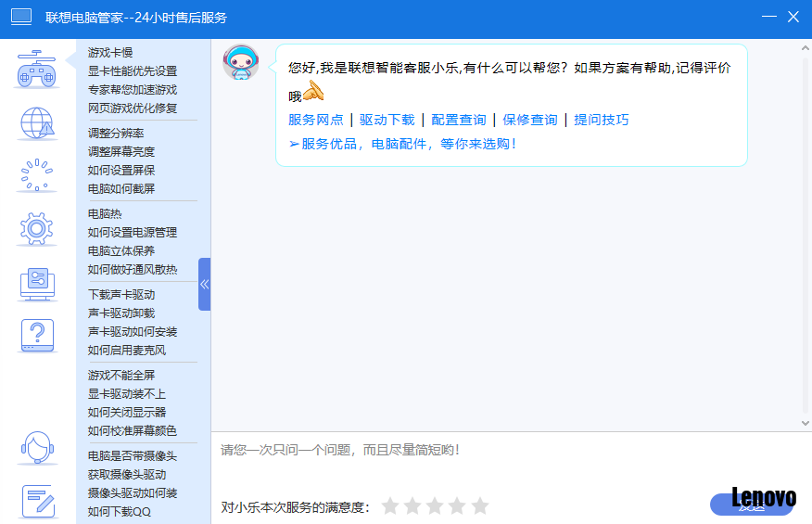Select 下载声卡驱动 question
812x524 pixels.
click(x=121, y=295)
